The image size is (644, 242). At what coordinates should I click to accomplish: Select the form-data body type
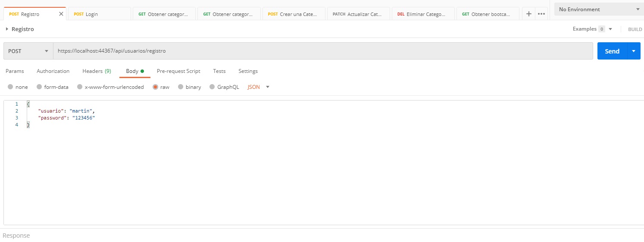[x=52, y=87]
